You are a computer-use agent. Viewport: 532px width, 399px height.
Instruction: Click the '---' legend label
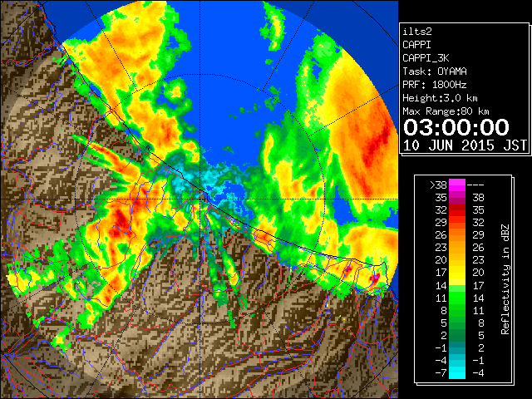click(475, 185)
